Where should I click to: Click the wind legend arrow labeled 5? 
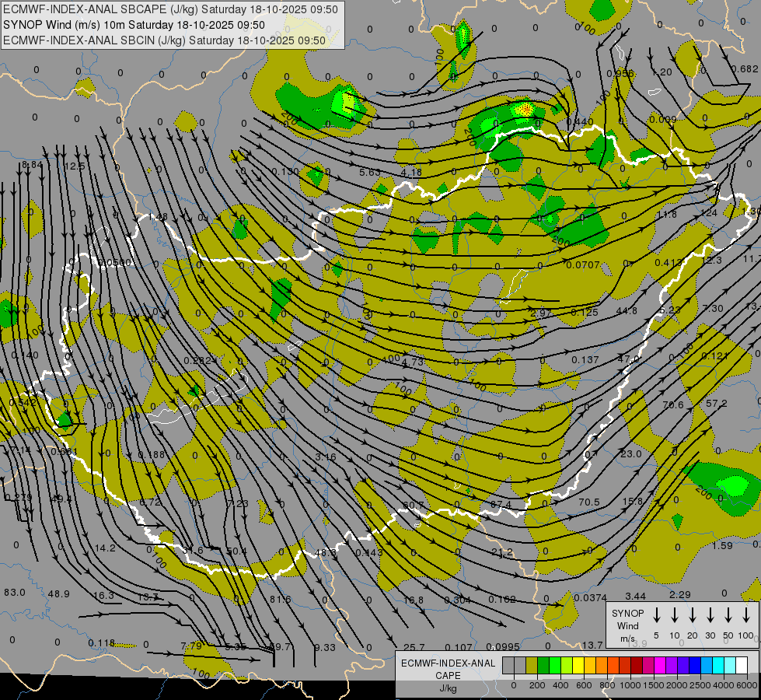tap(656, 614)
